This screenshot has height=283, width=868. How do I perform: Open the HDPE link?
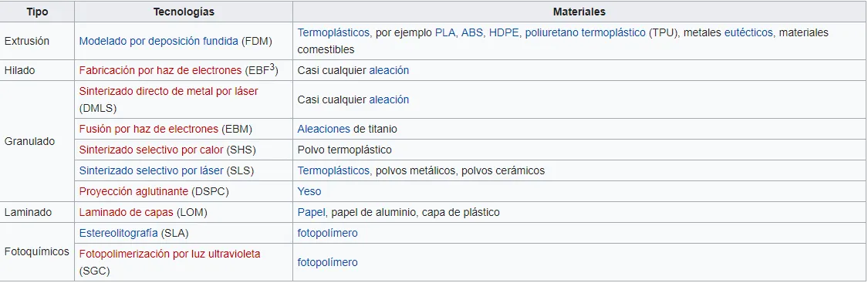[504, 32]
